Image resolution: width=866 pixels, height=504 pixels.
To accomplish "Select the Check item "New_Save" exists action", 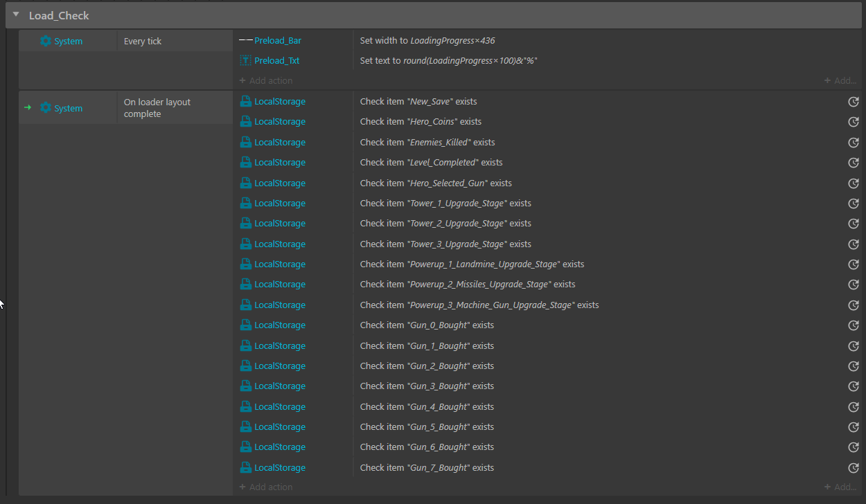I will point(418,101).
